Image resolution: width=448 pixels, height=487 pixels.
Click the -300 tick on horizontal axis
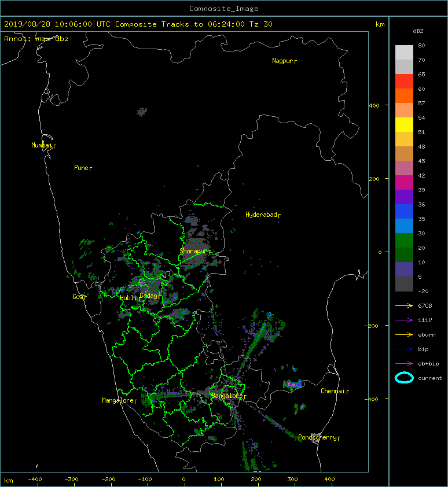(x=72, y=479)
